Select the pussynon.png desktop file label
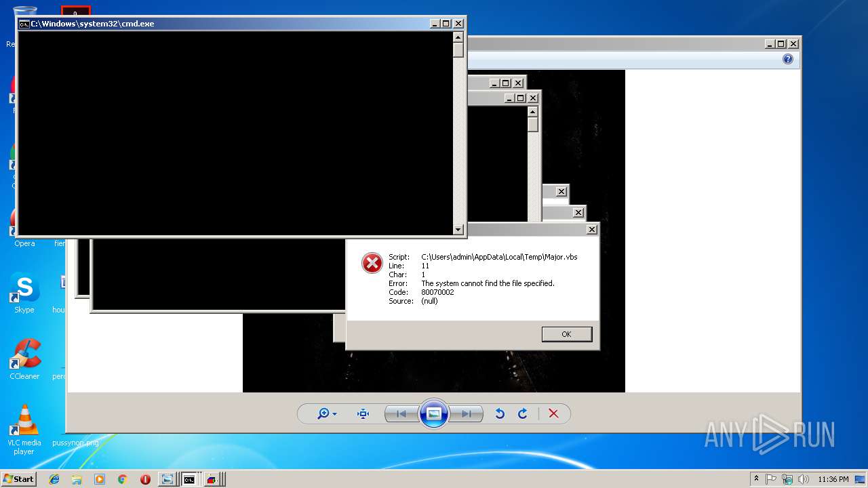 [75, 443]
